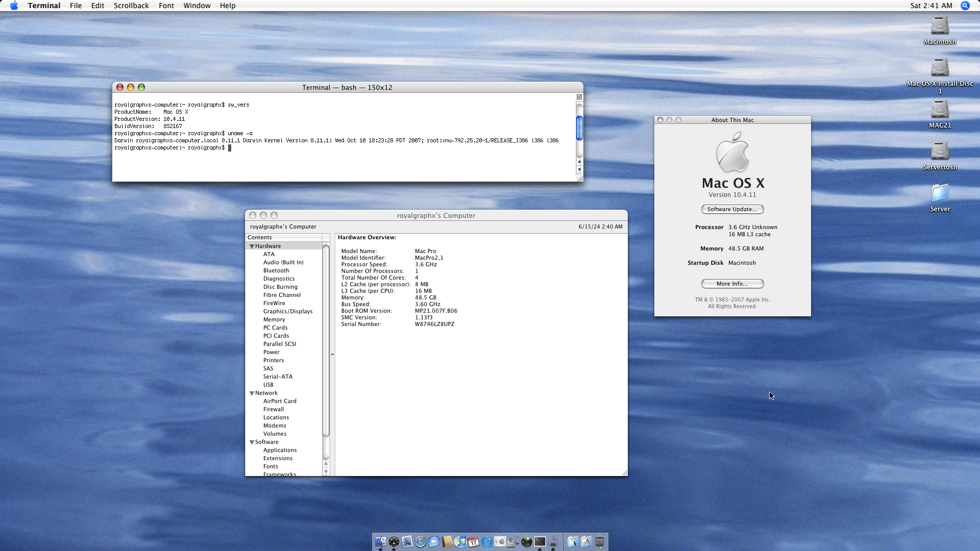Collapse the Network section triangle
The height and width of the screenshot is (551, 980).
click(252, 393)
